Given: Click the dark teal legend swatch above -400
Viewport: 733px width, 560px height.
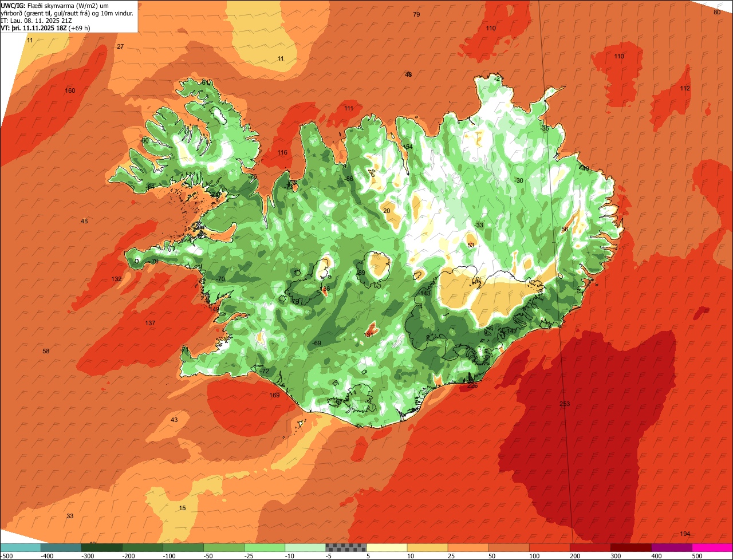Looking at the screenshot, I should coord(61,547).
